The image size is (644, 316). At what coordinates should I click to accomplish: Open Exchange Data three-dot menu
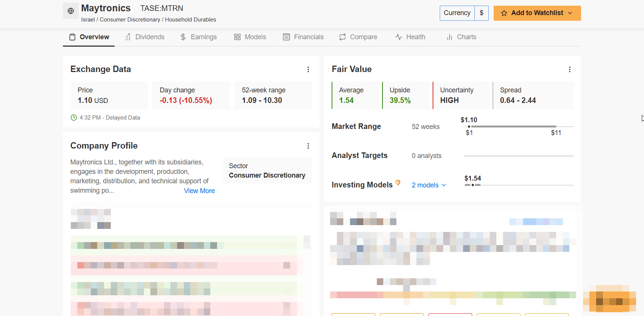point(308,69)
